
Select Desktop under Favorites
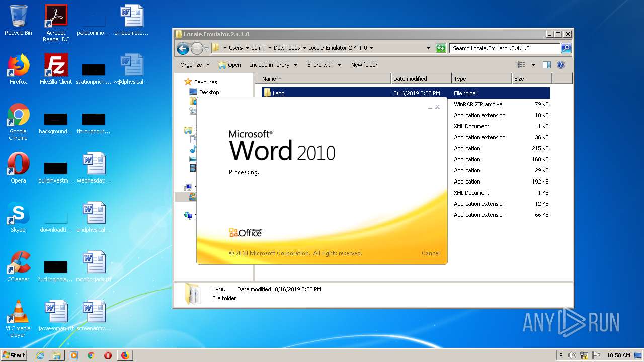coord(209,92)
